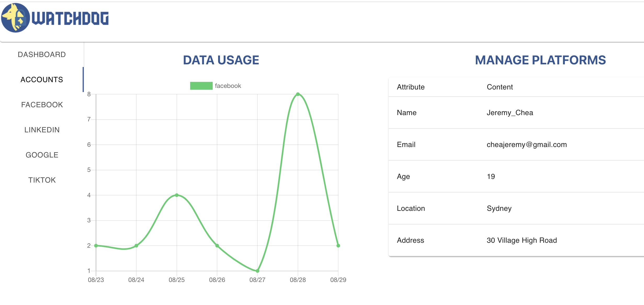Click the facebook legend label
This screenshot has height=305, width=644.
click(228, 86)
